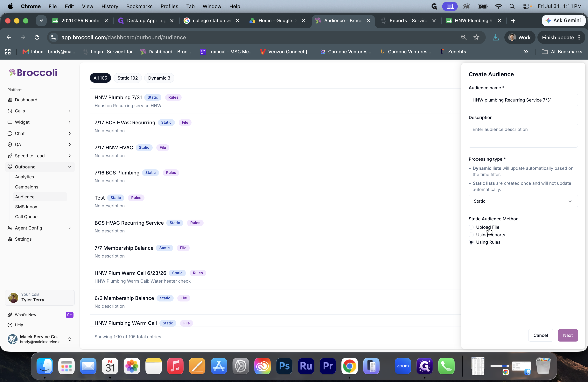The width and height of the screenshot is (588, 382).
Task: Open the All Bookmarks folder
Action: (x=562, y=52)
